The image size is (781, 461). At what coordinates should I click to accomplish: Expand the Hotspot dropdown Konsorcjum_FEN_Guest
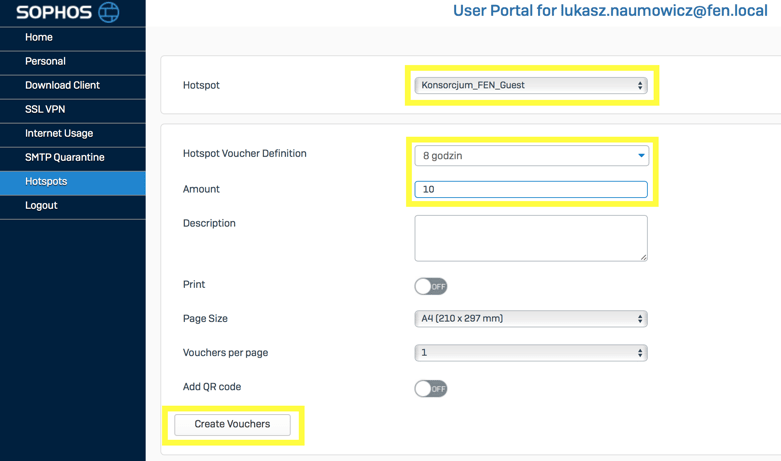tap(530, 86)
